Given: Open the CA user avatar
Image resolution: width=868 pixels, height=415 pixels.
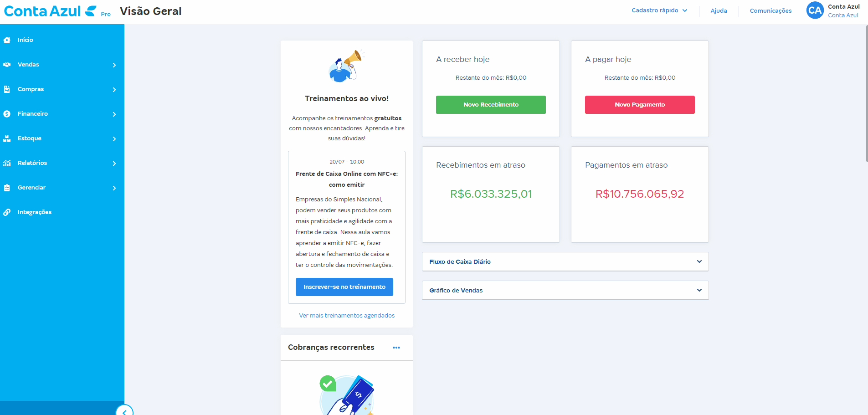Looking at the screenshot, I should (x=815, y=10).
